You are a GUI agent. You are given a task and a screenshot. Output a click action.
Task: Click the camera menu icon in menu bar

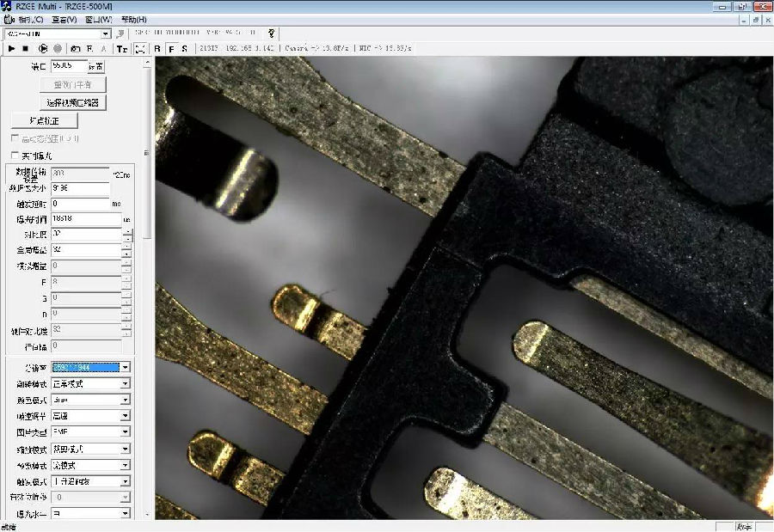pos(9,20)
